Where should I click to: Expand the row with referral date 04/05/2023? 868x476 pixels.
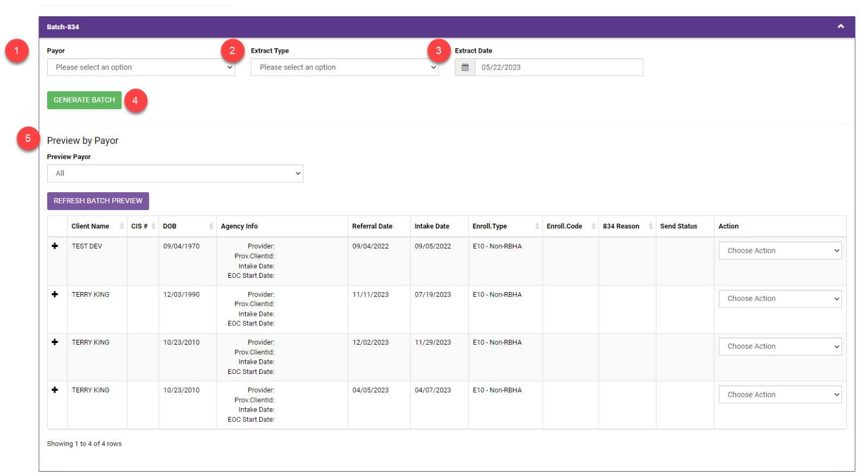point(55,390)
